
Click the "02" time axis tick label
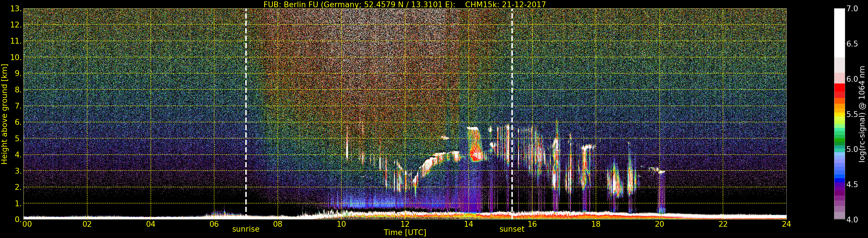coord(87,224)
